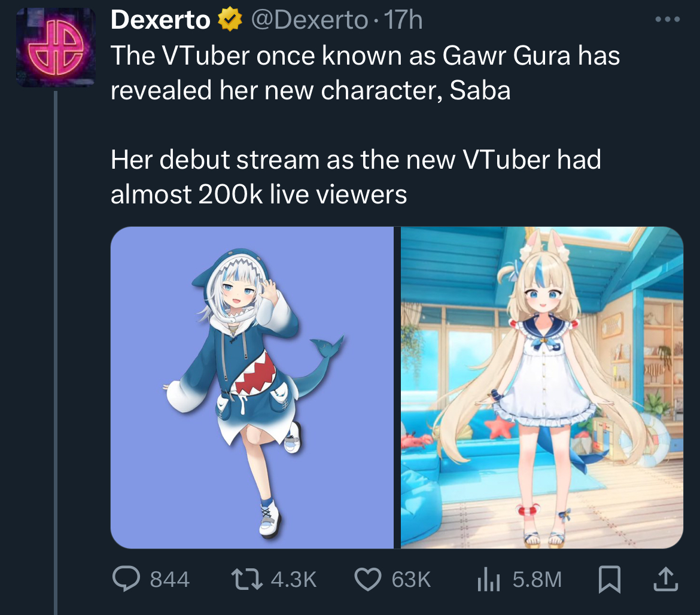Bookmark this Dexerto tweet

[x=610, y=579]
